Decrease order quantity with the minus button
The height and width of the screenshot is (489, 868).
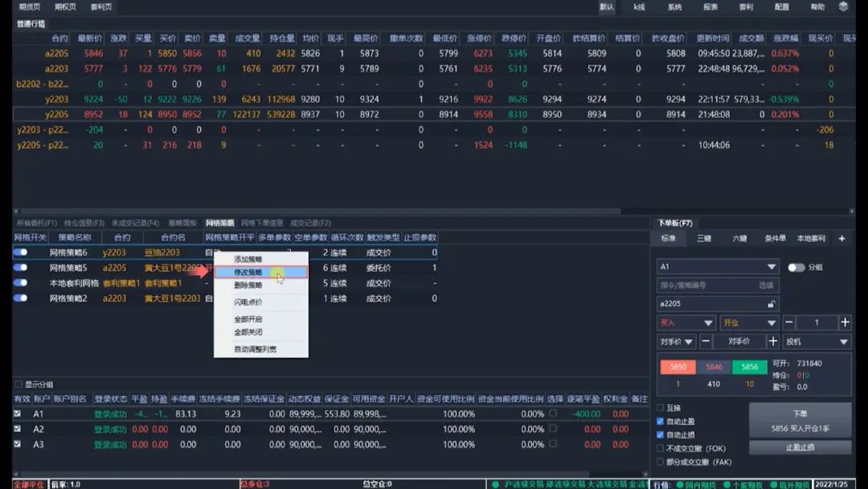(x=788, y=323)
